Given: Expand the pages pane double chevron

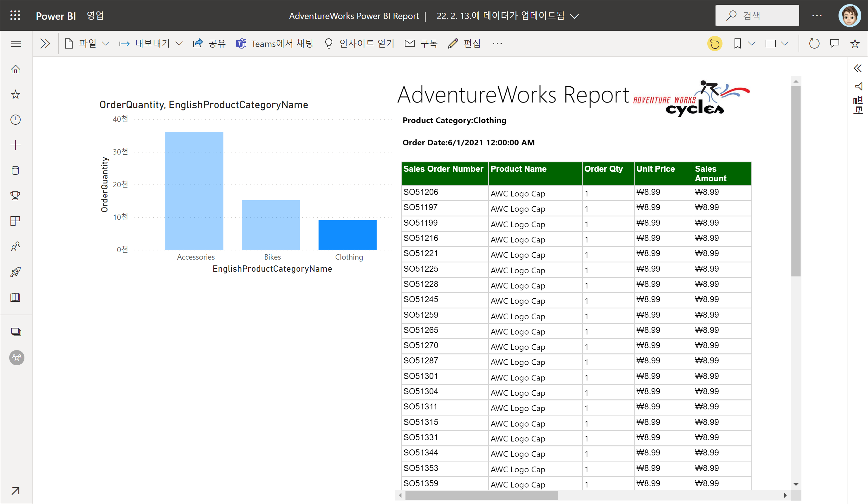Looking at the screenshot, I should point(45,44).
